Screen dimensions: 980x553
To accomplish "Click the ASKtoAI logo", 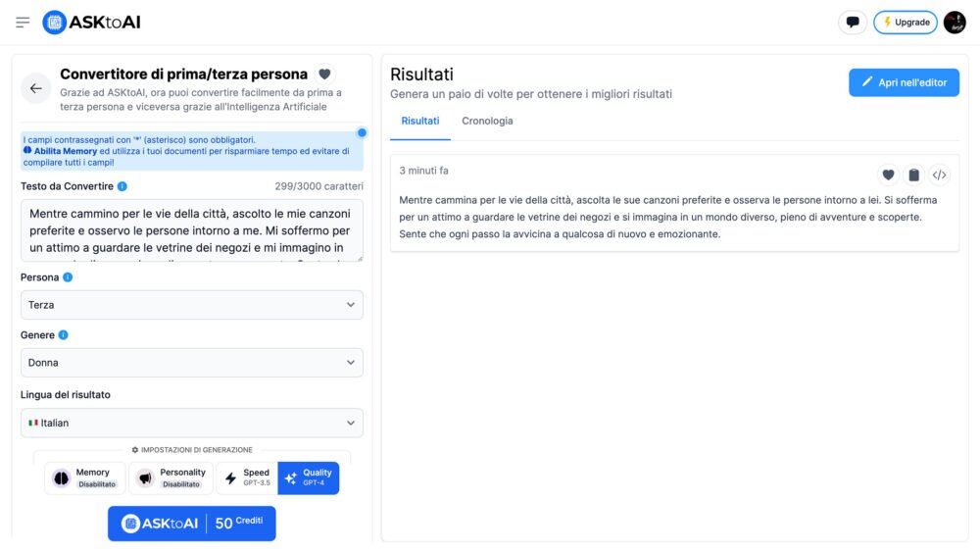I will (x=92, y=23).
